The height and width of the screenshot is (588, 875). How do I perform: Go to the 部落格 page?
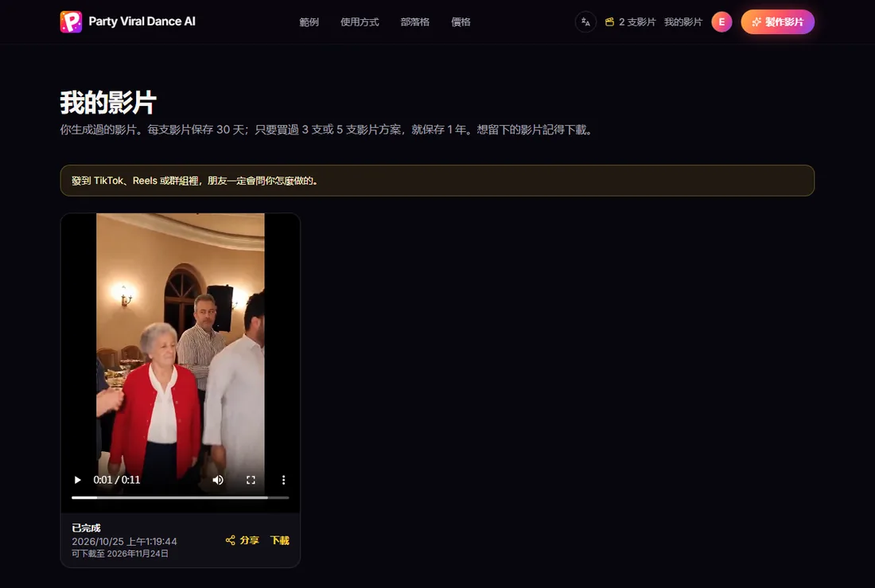click(414, 21)
